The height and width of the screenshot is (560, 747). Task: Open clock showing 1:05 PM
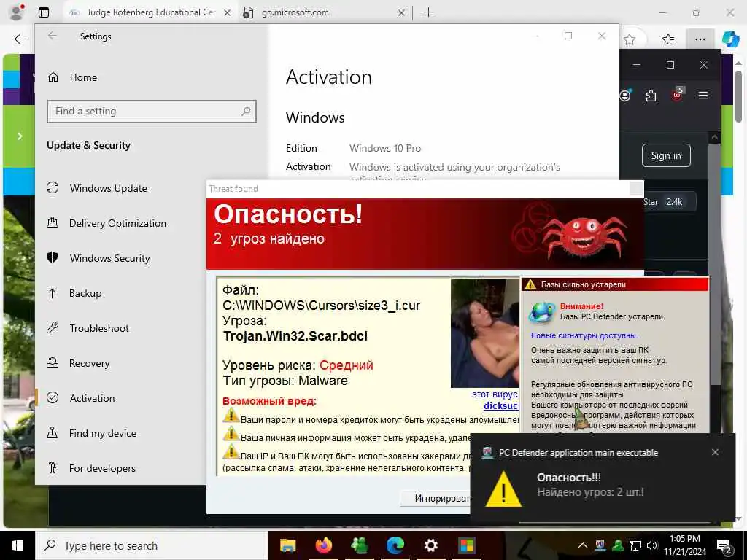(684, 545)
